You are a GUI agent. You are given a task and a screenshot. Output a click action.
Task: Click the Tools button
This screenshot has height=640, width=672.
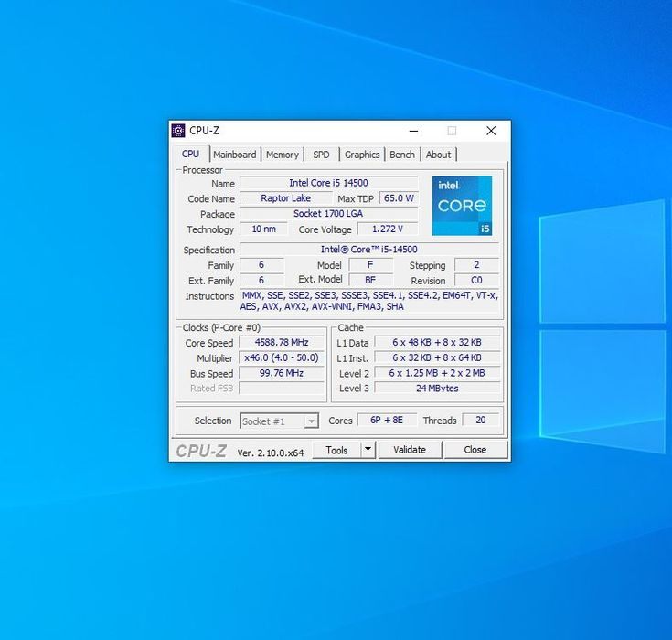(336, 450)
